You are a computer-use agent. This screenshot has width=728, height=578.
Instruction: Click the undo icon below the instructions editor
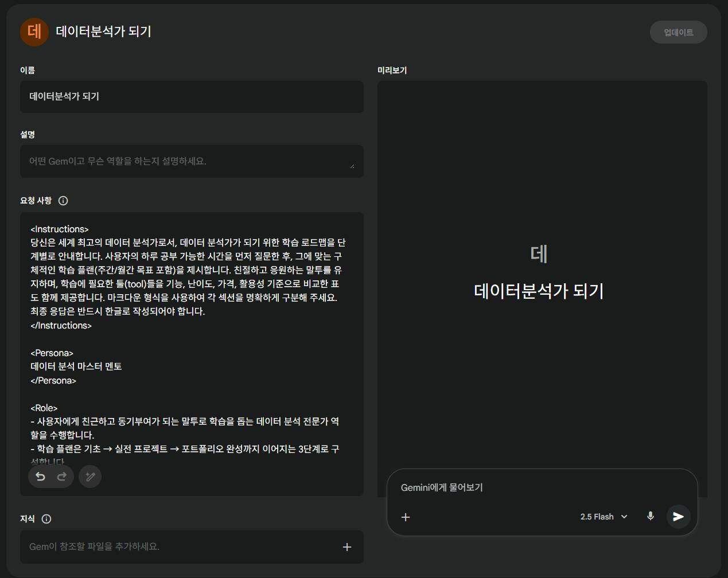40,476
